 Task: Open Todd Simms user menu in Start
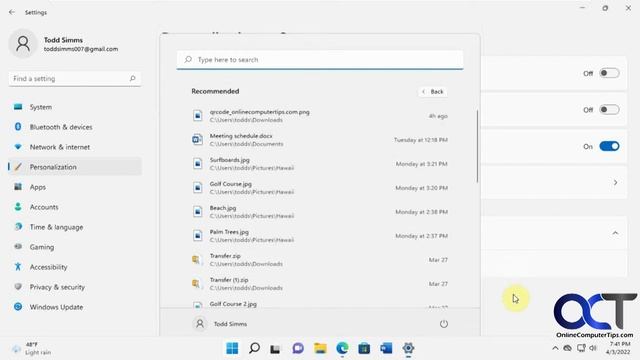click(x=220, y=324)
